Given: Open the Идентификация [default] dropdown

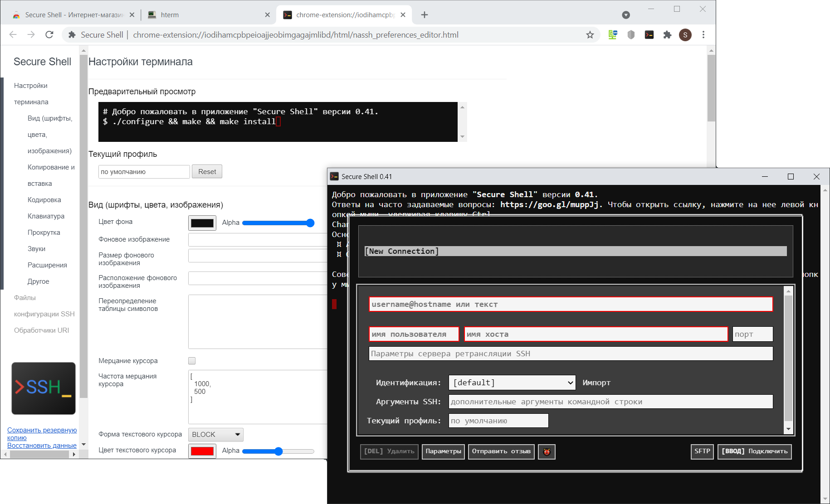Looking at the screenshot, I should point(512,383).
